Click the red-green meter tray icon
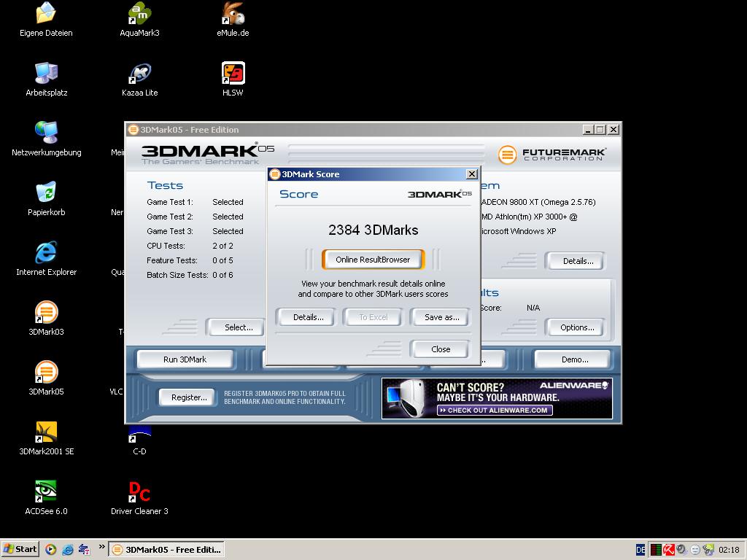The width and height of the screenshot is (747, 560). [656, 550]
